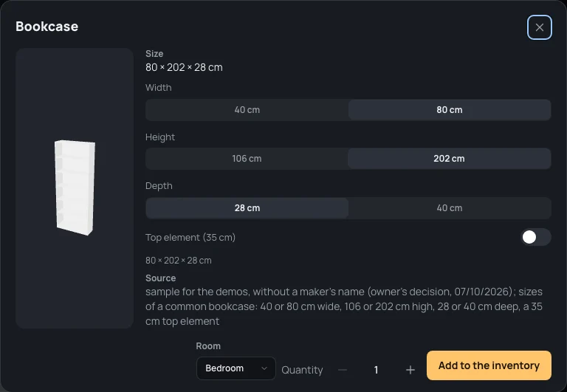Choose 106 cm height

[247, 159]
